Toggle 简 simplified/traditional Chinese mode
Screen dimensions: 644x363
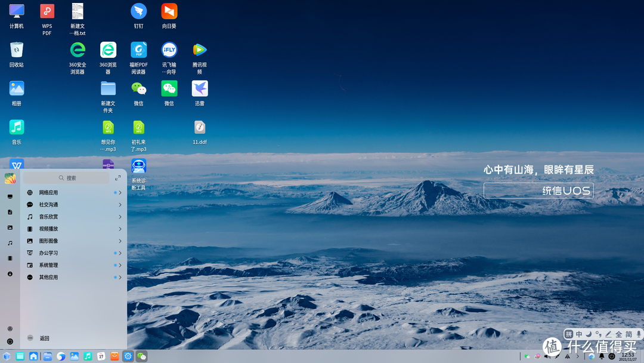628,334
